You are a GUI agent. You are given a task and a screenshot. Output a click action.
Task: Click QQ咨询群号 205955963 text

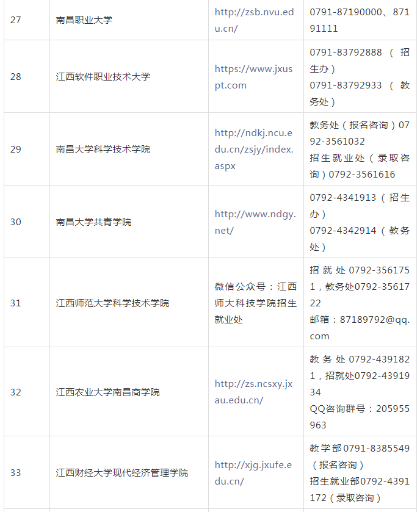click(x=360, y=417)
